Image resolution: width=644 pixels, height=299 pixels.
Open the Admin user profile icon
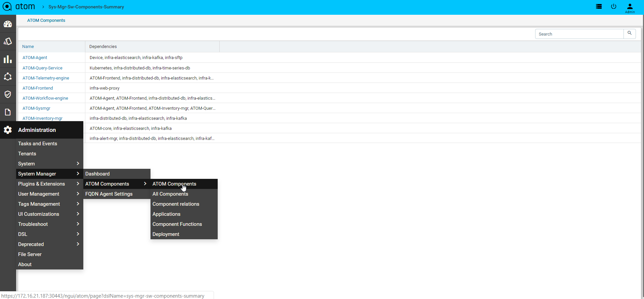[x=630, y=8]
